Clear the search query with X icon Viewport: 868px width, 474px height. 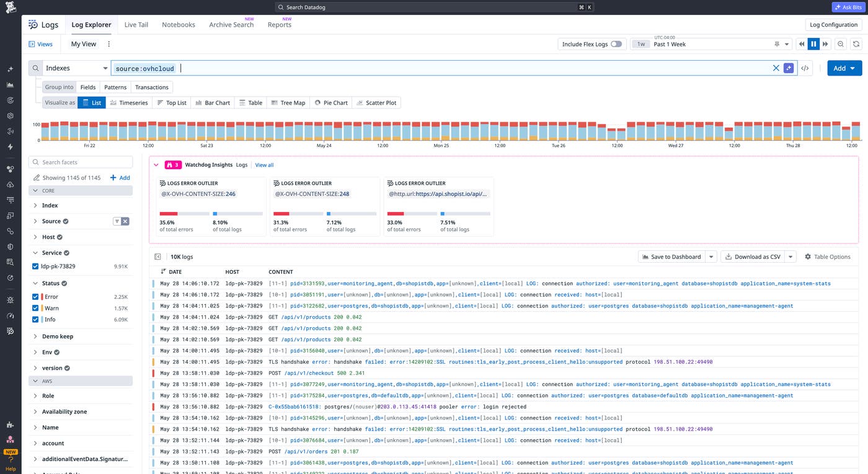pyautogui.click(x=776, y=68)
